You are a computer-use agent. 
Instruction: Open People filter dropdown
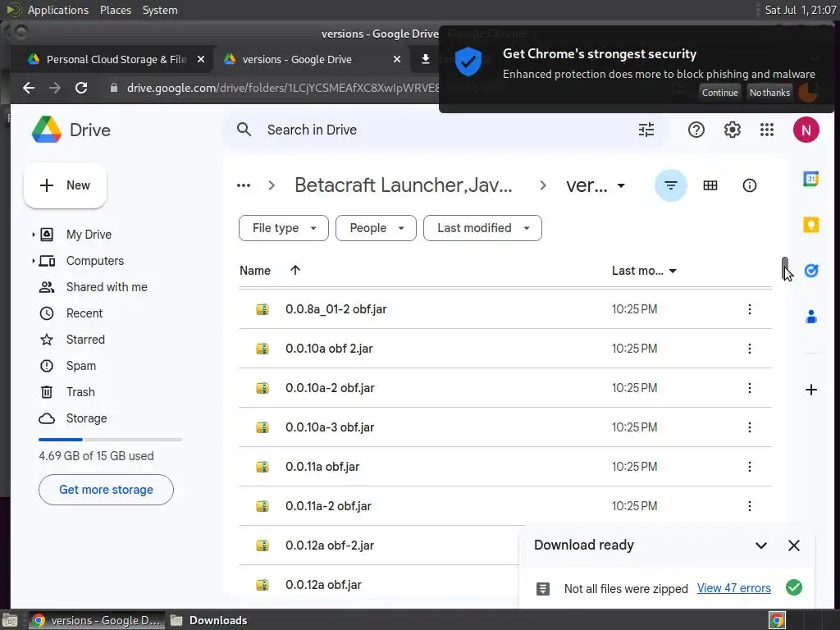point(376,228)
